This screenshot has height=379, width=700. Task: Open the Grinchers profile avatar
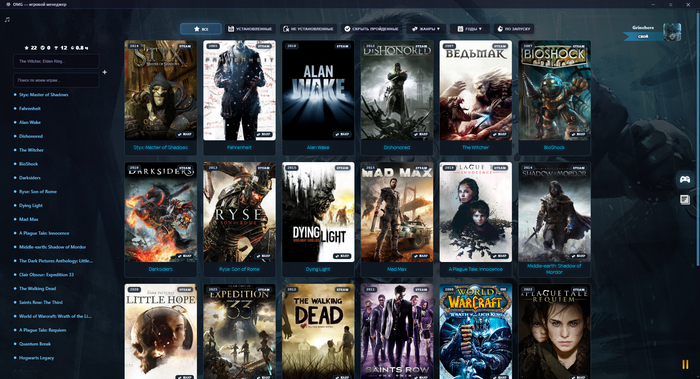[672, 32]
